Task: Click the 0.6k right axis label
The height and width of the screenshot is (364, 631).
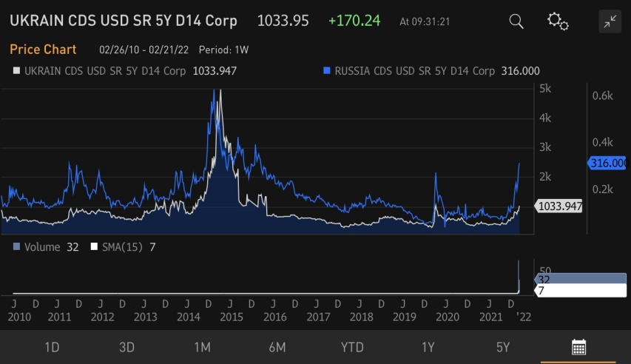Action: coord(602,96)
